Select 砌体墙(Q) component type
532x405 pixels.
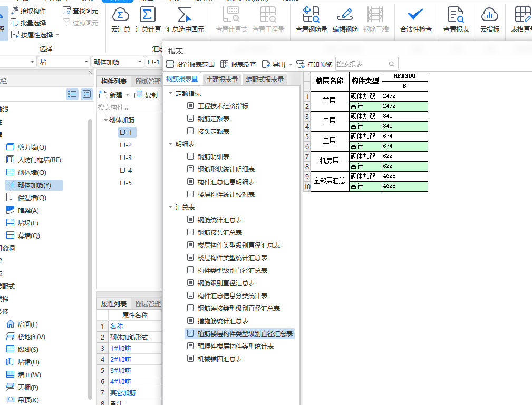(26, 173)
